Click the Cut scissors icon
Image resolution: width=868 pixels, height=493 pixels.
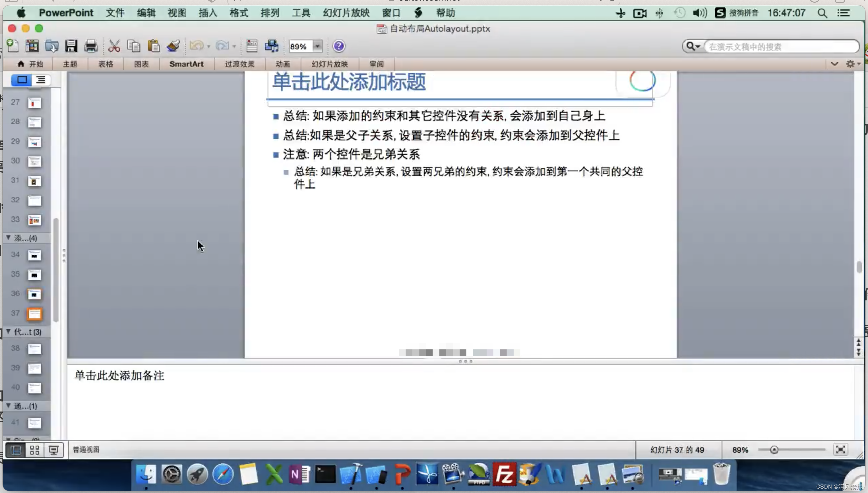114,46
